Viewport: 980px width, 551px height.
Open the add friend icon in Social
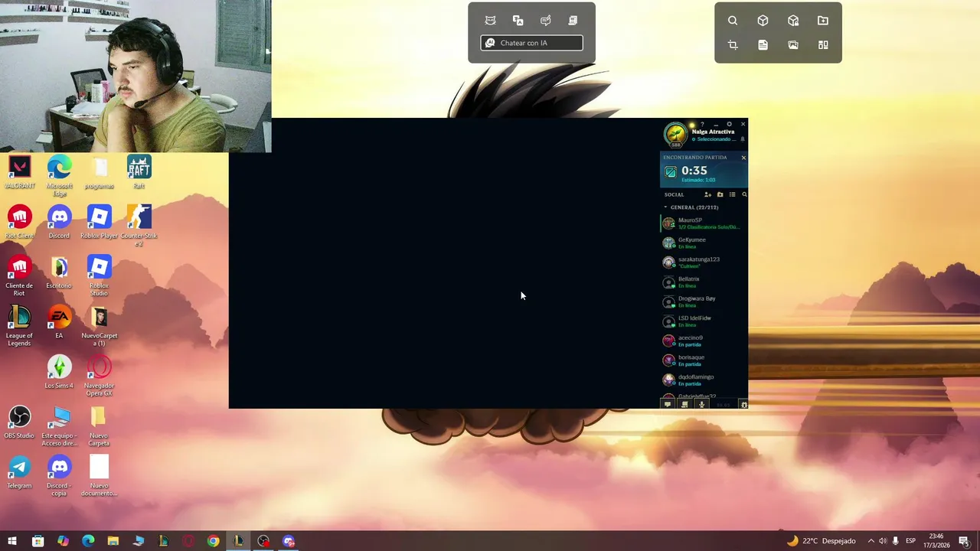click(707, 194)
